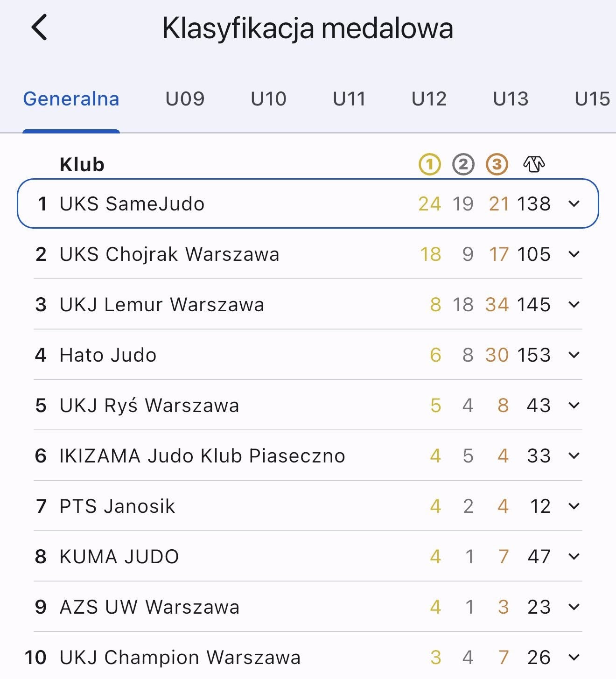Switch to the U09 tab
Screen dimensions: 616x679
coord(185,99)
